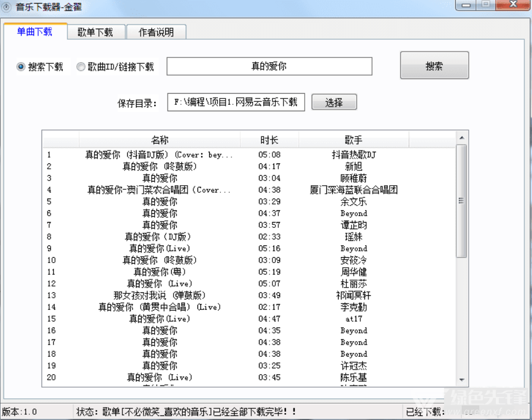Click the search field containing 真的爱你
532x420 pixels.
point(270,66)
